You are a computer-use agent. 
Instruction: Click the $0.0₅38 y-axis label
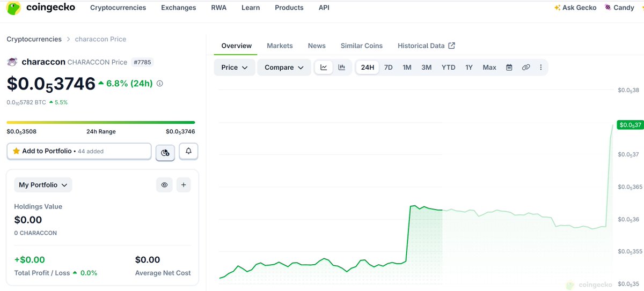(x=628, y=90)
